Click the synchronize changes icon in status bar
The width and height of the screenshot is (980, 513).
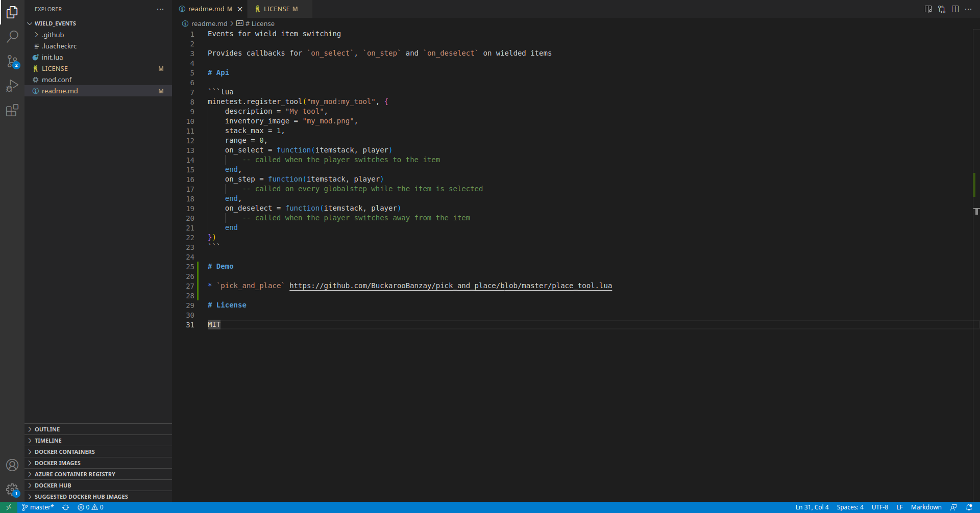[65, 507]
